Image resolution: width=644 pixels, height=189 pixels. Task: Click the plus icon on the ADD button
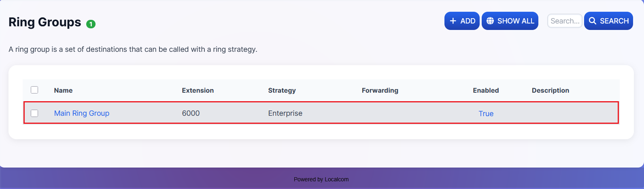click(453, 21)
